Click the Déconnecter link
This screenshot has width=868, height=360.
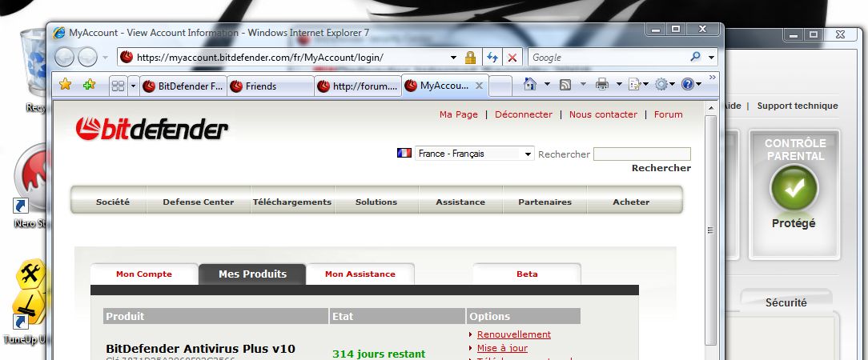(x=524, y=114)
